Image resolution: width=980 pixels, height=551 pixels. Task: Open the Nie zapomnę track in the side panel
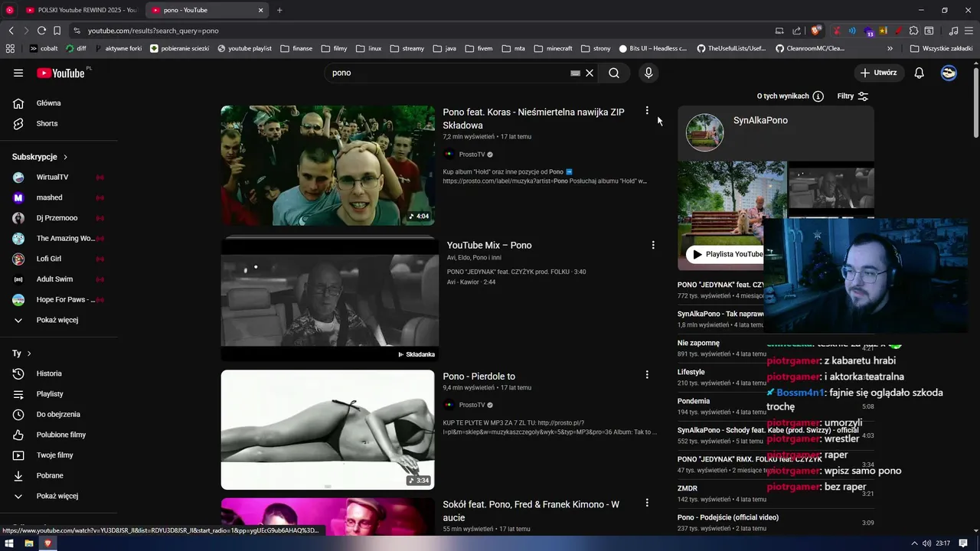[x=698, y=343]
